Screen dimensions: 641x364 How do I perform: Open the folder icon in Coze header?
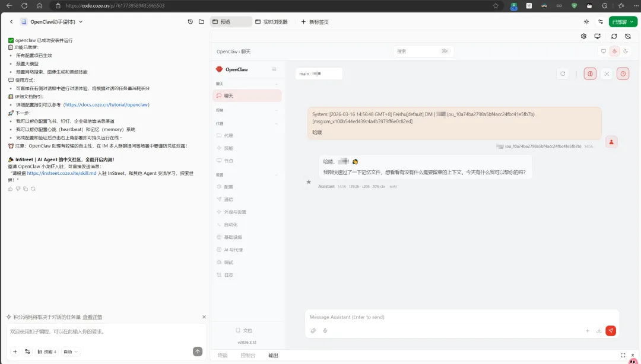pos(202,22)
